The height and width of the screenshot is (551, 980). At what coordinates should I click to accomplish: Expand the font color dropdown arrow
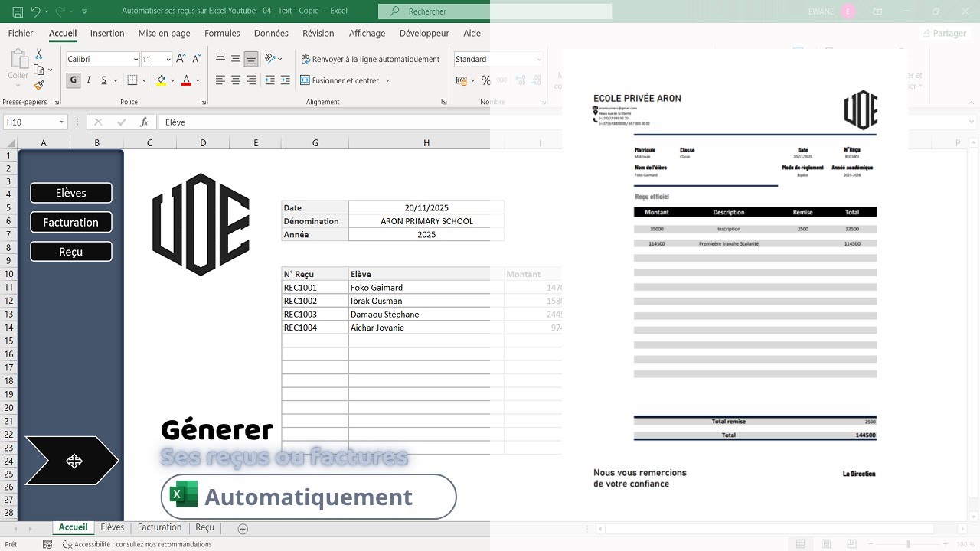pyautogui.click(x=198, y=80)
